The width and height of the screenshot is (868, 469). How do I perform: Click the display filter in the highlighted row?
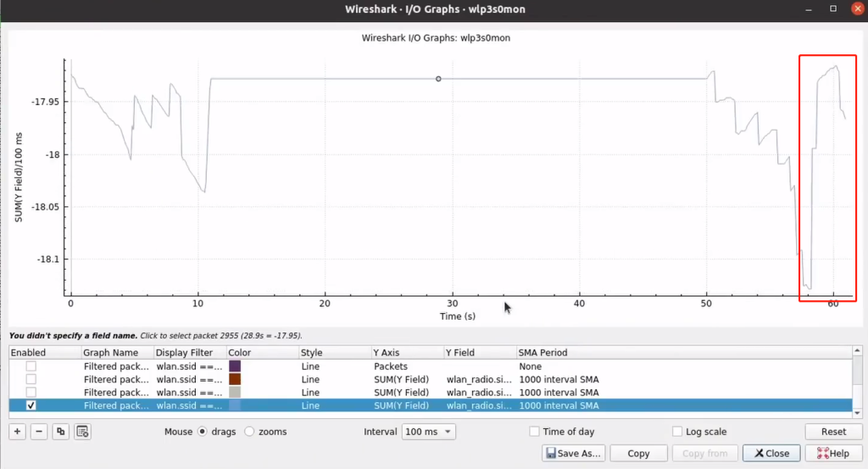(x=189, y=405)
